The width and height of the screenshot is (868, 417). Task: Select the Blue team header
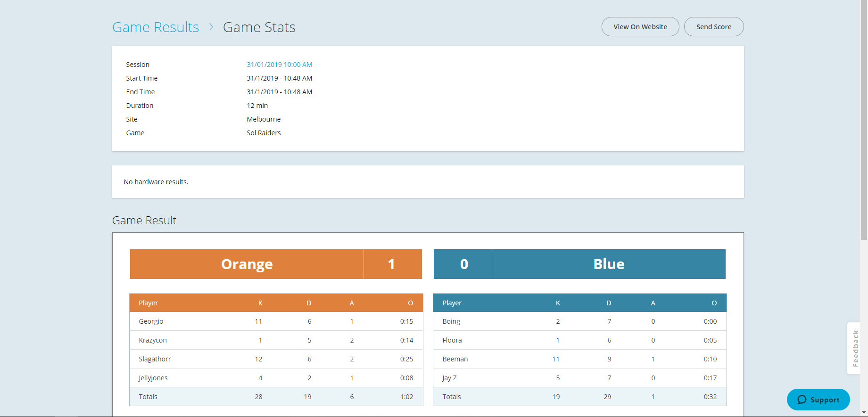coord(609,264)
